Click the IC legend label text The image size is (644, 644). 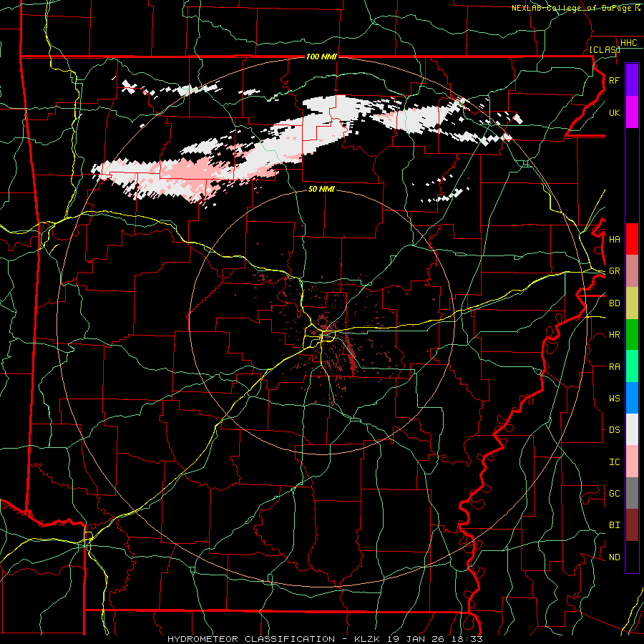pos(614,462)
